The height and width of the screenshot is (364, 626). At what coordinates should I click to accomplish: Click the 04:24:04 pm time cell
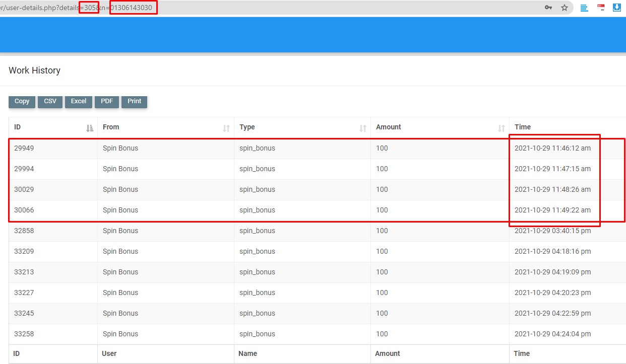tap(552, 334)
